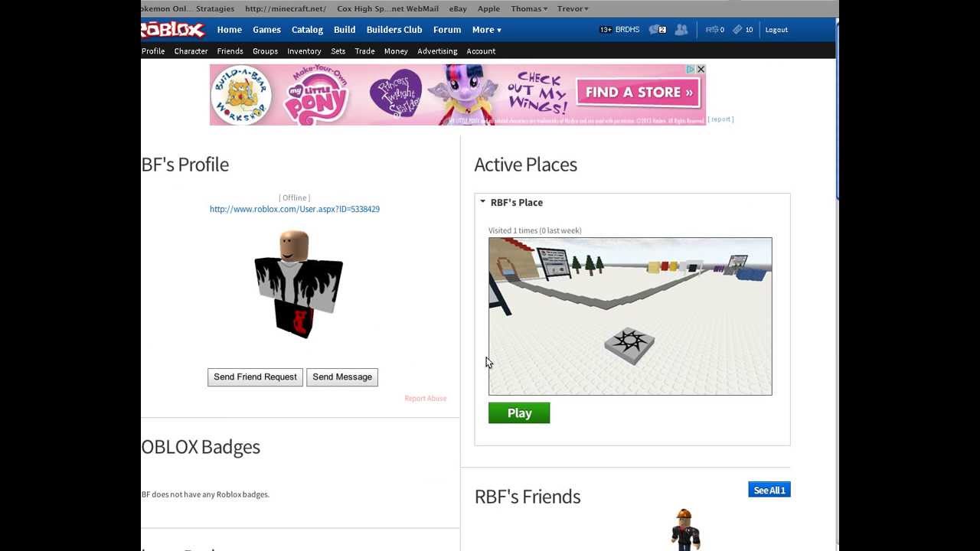Screen dimensions: 980x551
Task: Open the Games page
Action: tap(266, 30)
